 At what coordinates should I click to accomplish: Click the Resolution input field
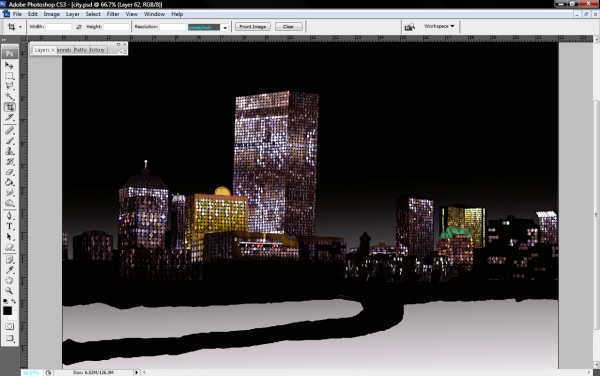tap(173, 27)
